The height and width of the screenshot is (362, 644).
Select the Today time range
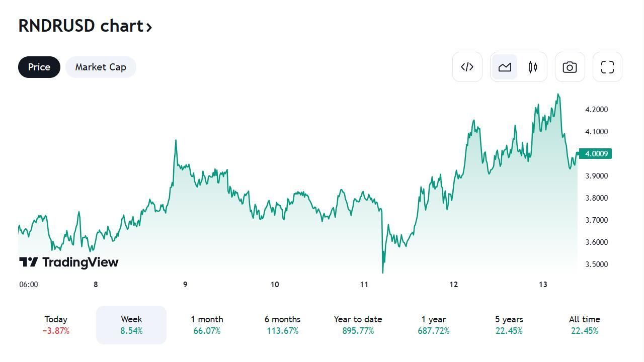pyautogui.click(x=56, y=325)
